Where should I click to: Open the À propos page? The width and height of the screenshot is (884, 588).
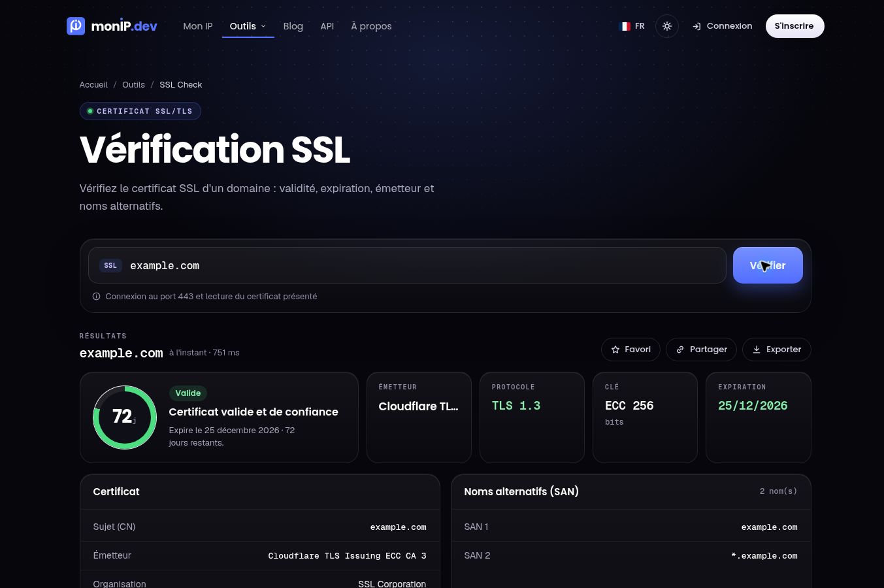[371, 26]
